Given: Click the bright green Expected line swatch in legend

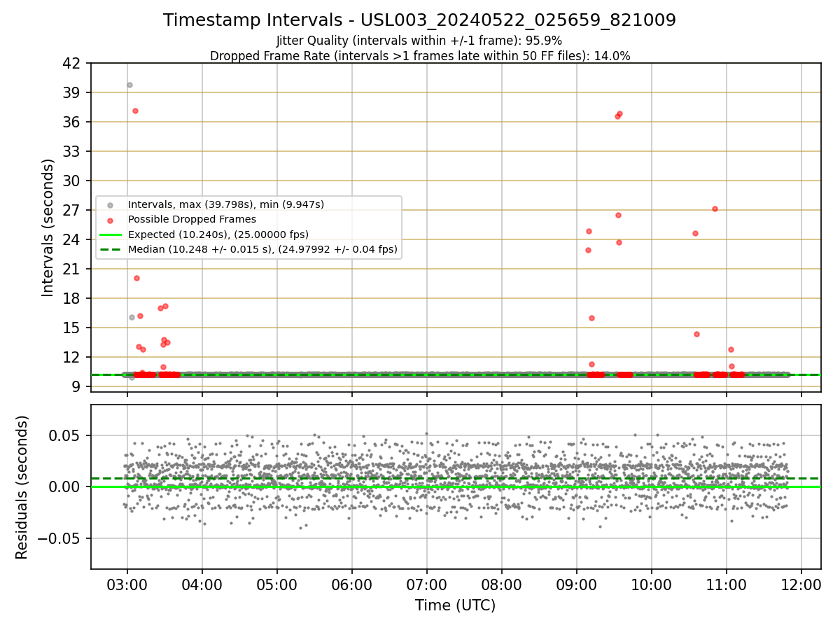Looking at the screenshot, I should (110, 234).
